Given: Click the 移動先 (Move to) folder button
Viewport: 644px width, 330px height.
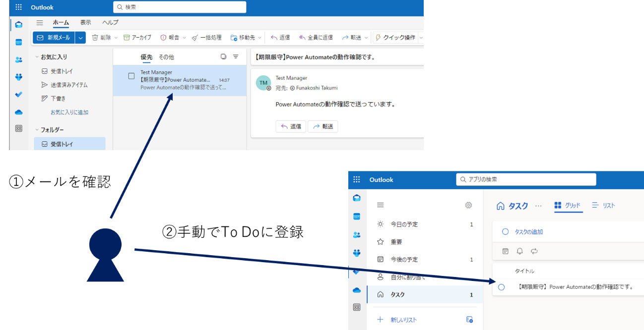Looking at the screenshot, I should (x=242, y=37).
